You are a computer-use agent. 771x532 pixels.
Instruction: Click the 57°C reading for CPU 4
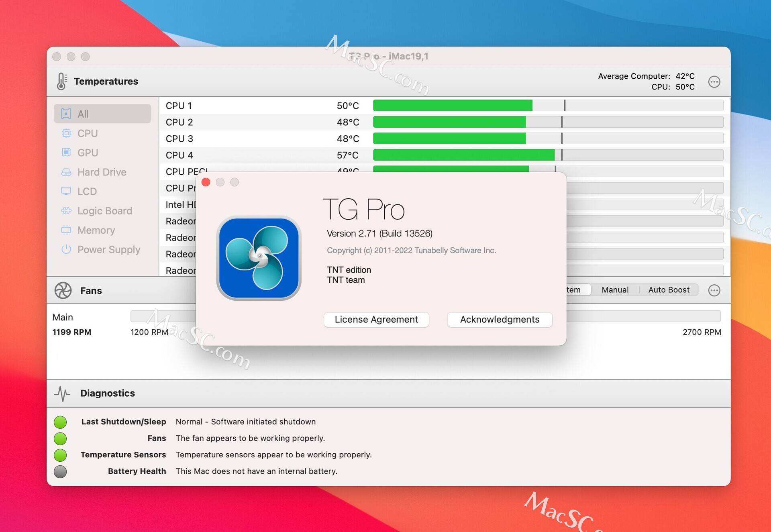pos(348,155)
